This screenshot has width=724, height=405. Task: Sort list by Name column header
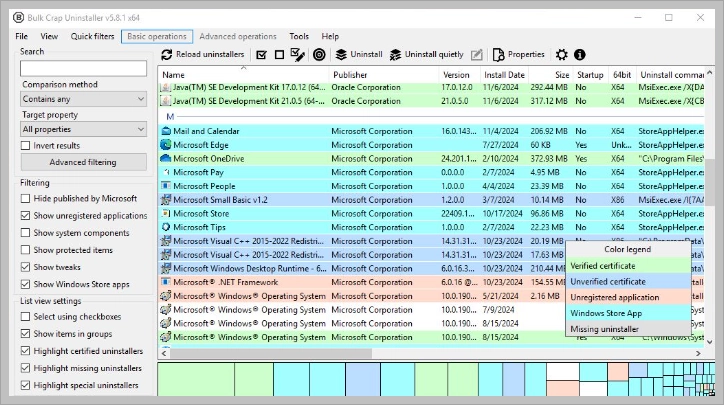(x=244, y=75)
